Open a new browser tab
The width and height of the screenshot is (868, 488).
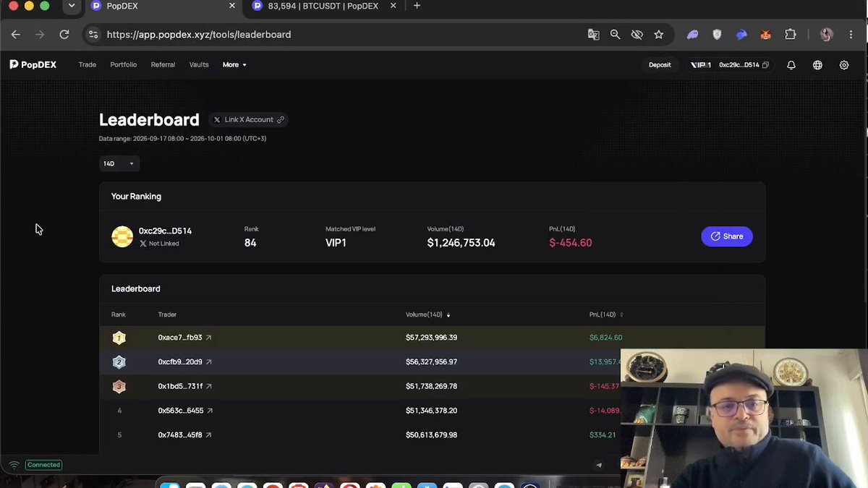click(x=417, y=6)
